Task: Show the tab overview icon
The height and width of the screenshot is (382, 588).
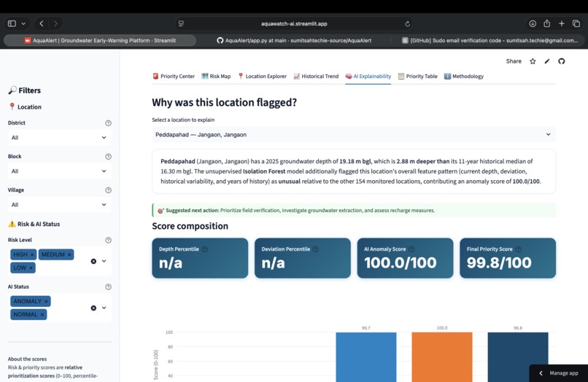Action: 576,23
